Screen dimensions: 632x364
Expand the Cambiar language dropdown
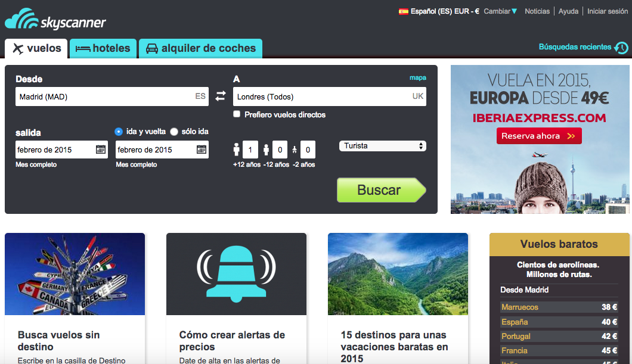(x=498, y=11)
